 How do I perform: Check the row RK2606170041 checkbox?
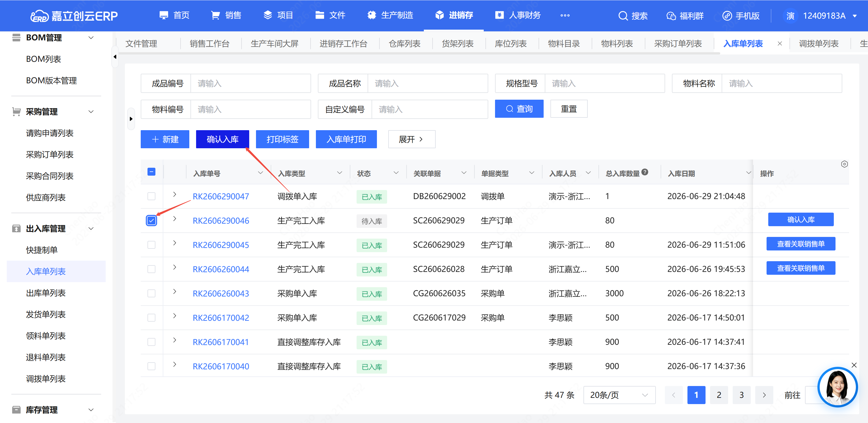click(x=151, y=342)
